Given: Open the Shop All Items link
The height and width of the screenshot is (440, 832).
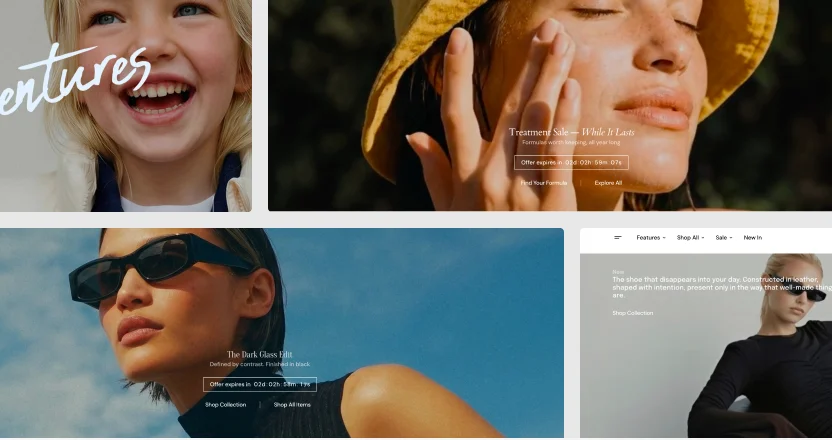Looking at the screenshot, I should [x=292, y=405].
